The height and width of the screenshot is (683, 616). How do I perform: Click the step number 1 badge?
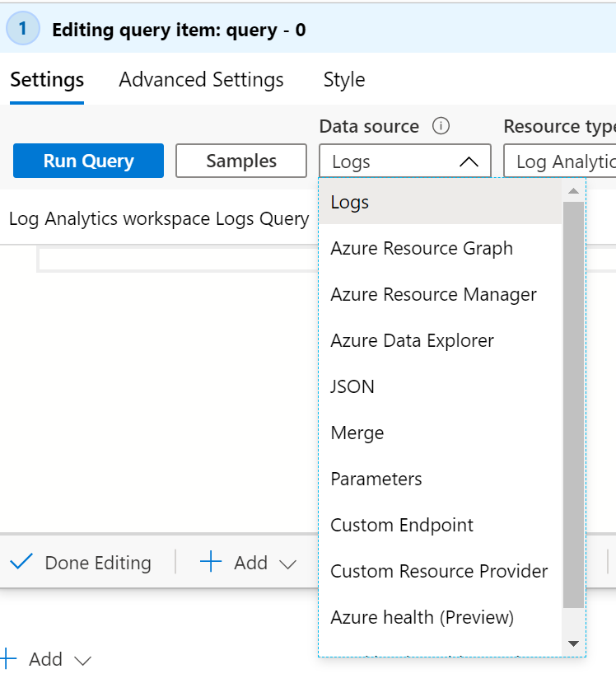coord(23,29)
